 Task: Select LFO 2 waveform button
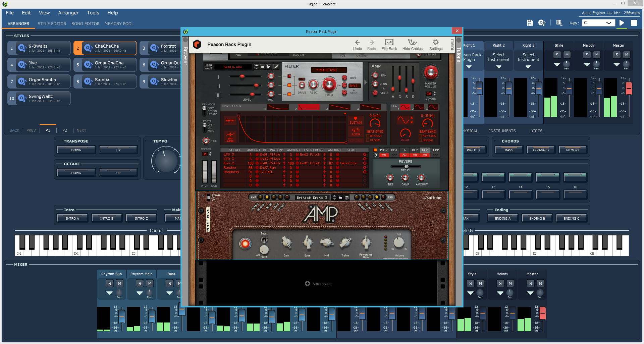click(x=419, y=107)
